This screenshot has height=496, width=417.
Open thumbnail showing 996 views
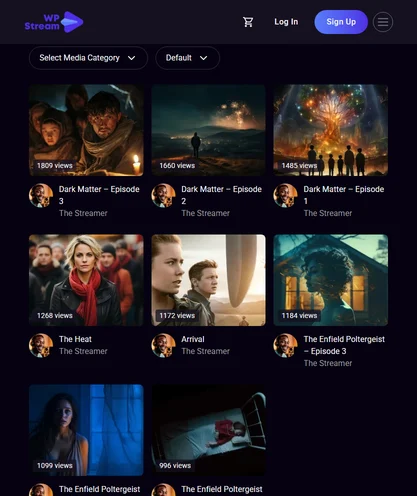pos(208,430)
